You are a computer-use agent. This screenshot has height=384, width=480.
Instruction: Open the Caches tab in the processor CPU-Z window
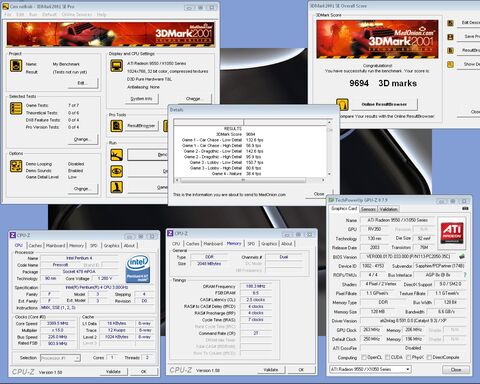(35, 246)
